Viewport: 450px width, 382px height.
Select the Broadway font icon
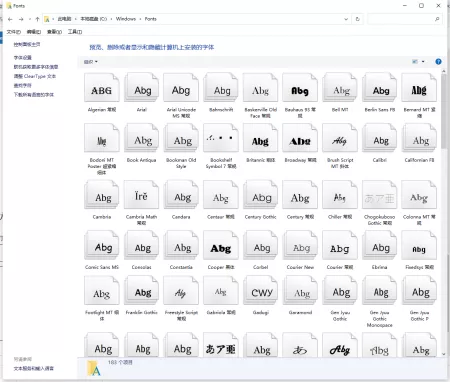(300, 138)
